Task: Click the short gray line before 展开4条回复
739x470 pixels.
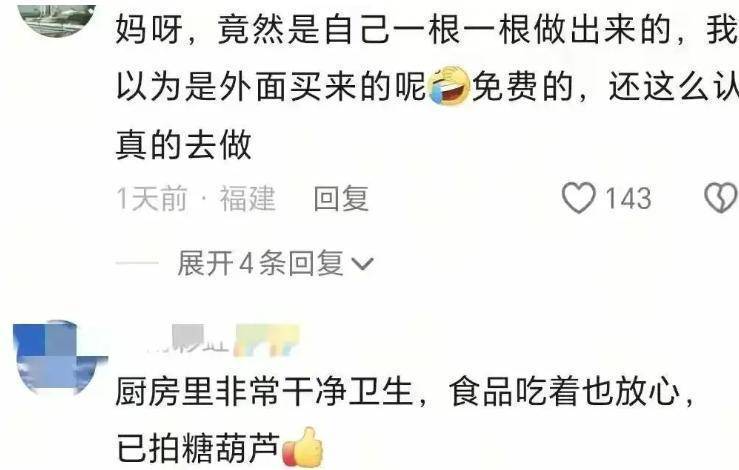Action: point(137,263)
